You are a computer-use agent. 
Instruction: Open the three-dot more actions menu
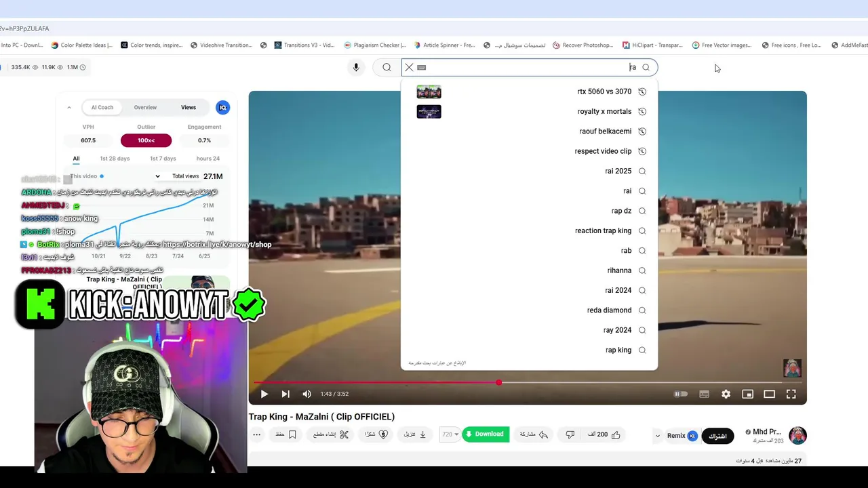point(256,435)
